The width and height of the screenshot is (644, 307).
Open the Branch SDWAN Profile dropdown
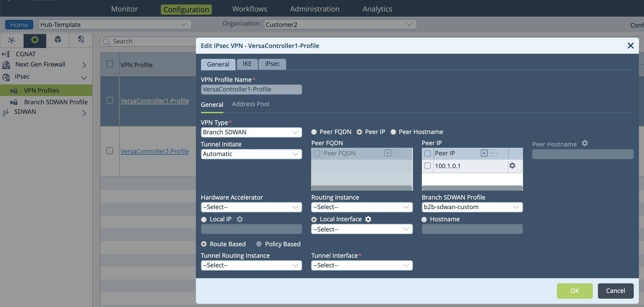pyautogui.click(x=472, y=207)
